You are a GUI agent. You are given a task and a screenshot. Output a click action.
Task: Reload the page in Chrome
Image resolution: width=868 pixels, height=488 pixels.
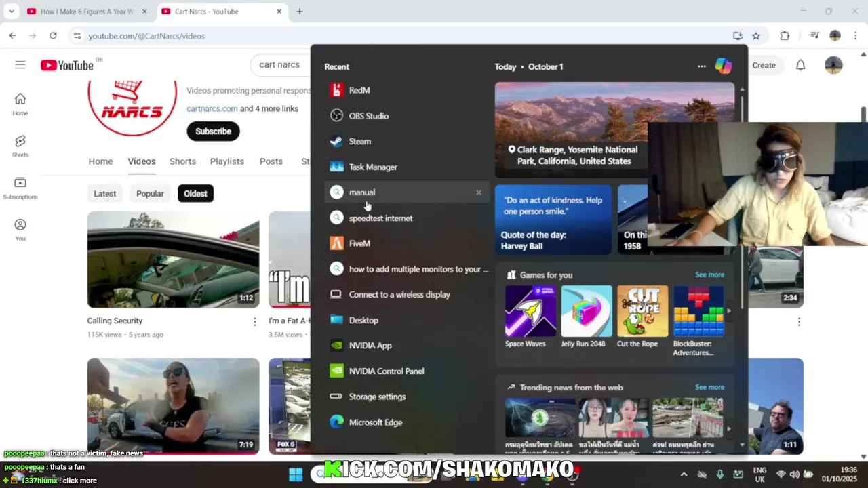53,35
